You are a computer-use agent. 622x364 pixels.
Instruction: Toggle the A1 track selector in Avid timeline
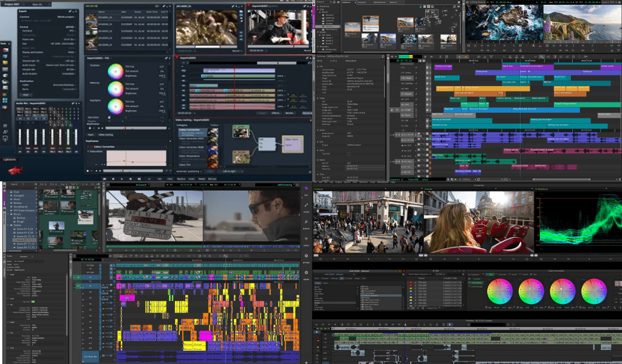pos(91,286)
